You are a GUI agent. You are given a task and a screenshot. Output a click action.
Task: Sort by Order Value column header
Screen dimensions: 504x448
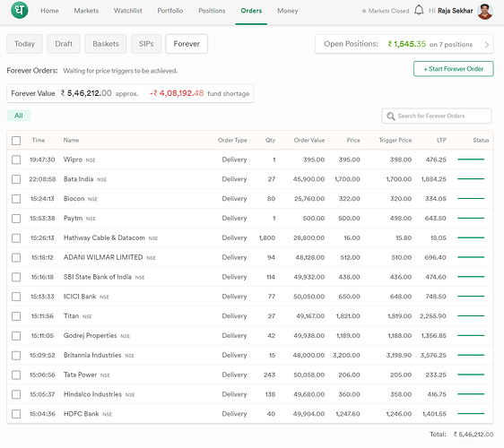coord(309,141)
